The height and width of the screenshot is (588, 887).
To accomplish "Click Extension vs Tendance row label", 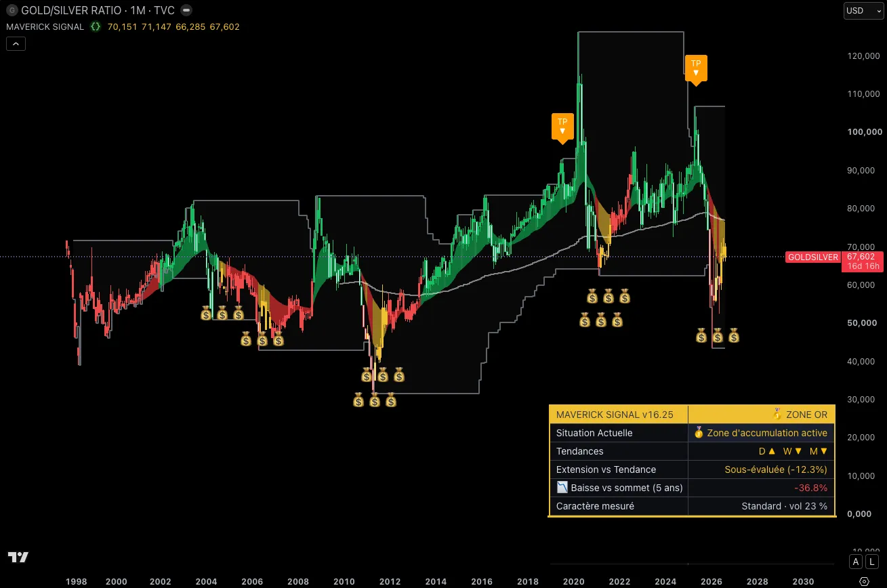I will pos(606,469).
